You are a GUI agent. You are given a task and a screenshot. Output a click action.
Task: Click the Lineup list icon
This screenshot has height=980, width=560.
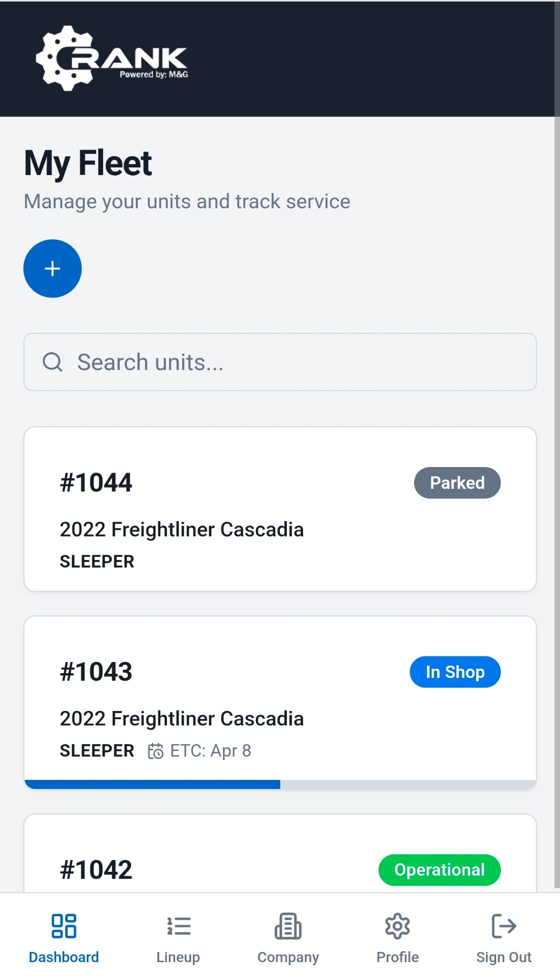178,926
